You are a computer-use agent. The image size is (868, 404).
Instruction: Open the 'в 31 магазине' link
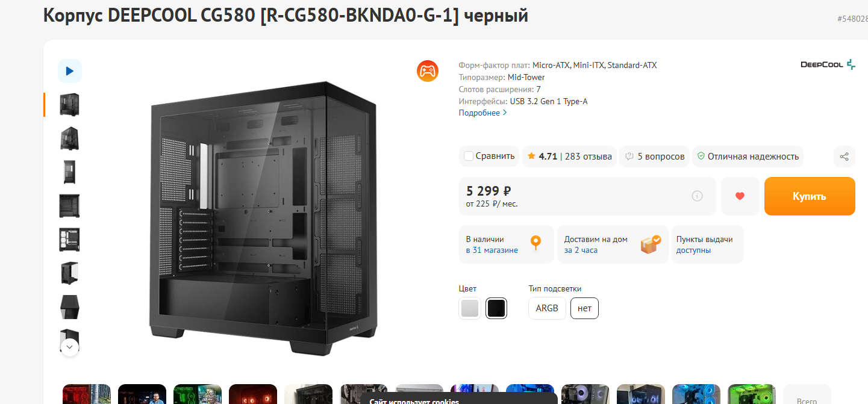[x=492, y=250]
